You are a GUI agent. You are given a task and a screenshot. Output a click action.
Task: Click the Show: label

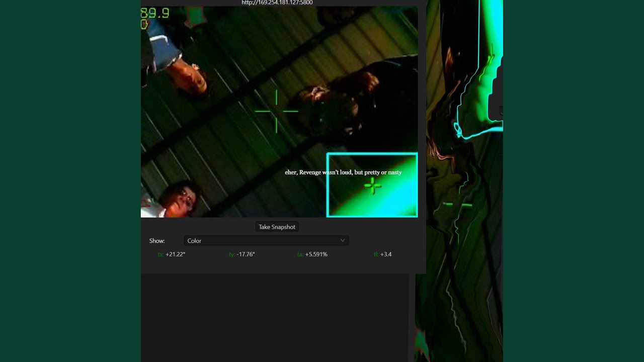tap(157, 241)
